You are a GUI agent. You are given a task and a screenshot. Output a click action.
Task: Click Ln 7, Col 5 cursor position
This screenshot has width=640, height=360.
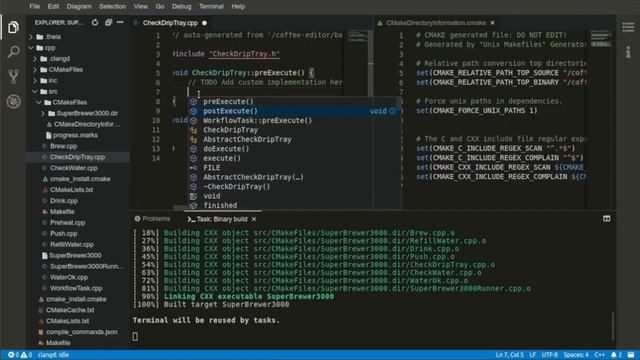509,355
